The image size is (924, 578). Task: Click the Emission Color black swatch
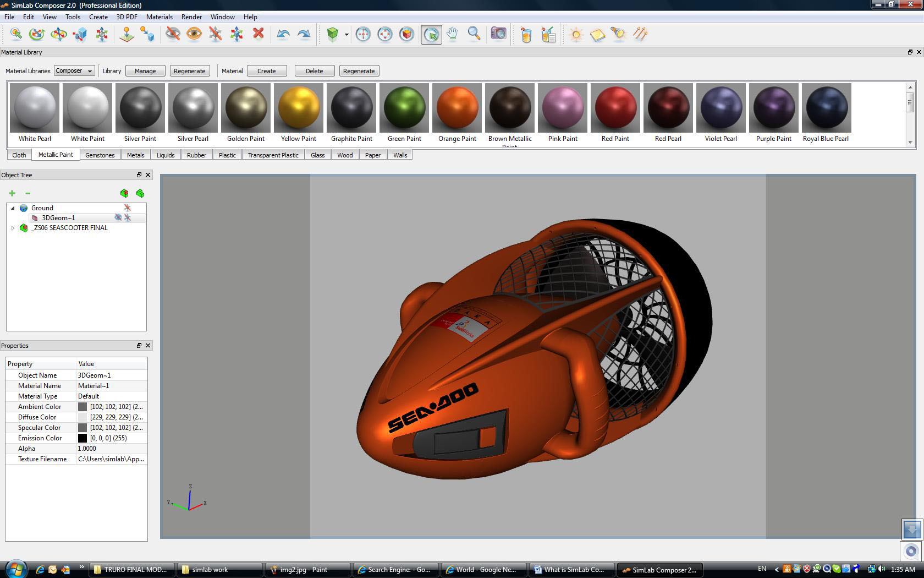(x=82, y=438)
